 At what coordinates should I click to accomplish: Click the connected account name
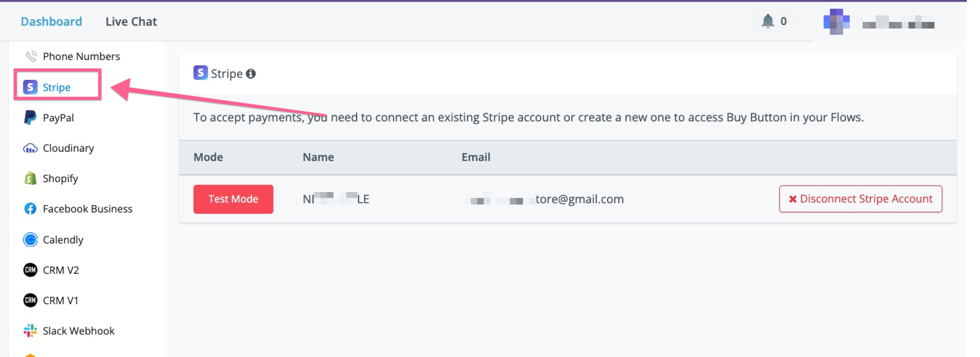point(336,199)
